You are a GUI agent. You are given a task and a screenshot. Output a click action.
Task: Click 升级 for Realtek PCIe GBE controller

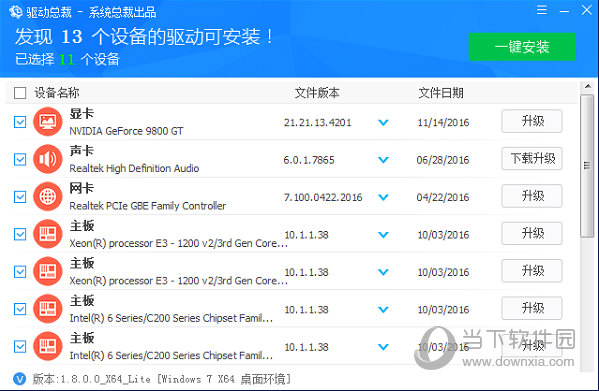click(x=532, y=196)
